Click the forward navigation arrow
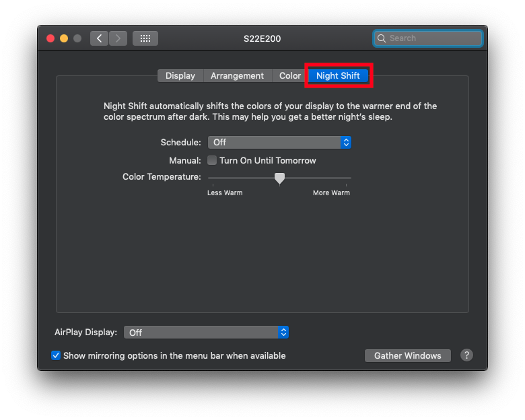 click(118, 38)
